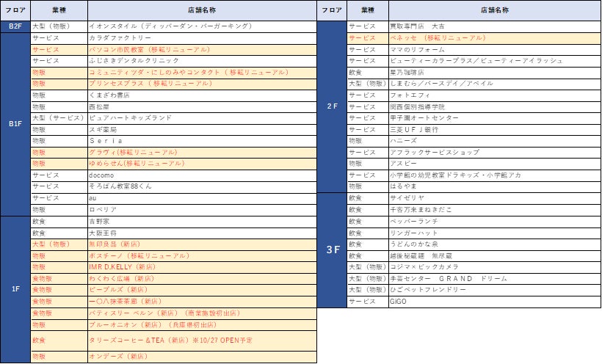Click 'グラヴィ(移転リニューアル)' cell

(x=203, y=153)
